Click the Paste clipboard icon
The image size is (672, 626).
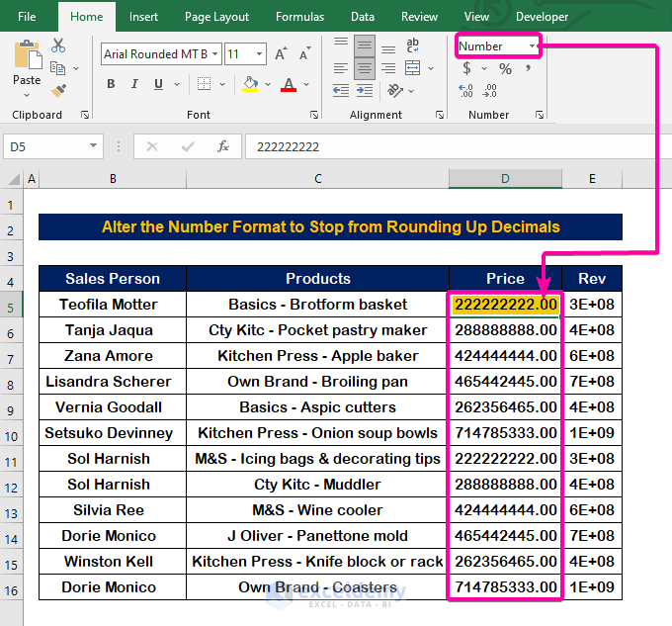pyautogui.click(x=27, y=54)
